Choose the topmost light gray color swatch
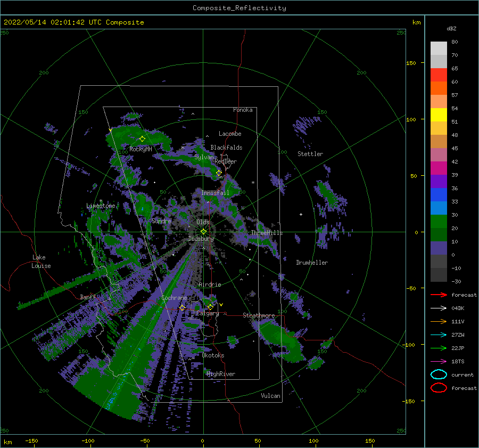 point(439,48)
